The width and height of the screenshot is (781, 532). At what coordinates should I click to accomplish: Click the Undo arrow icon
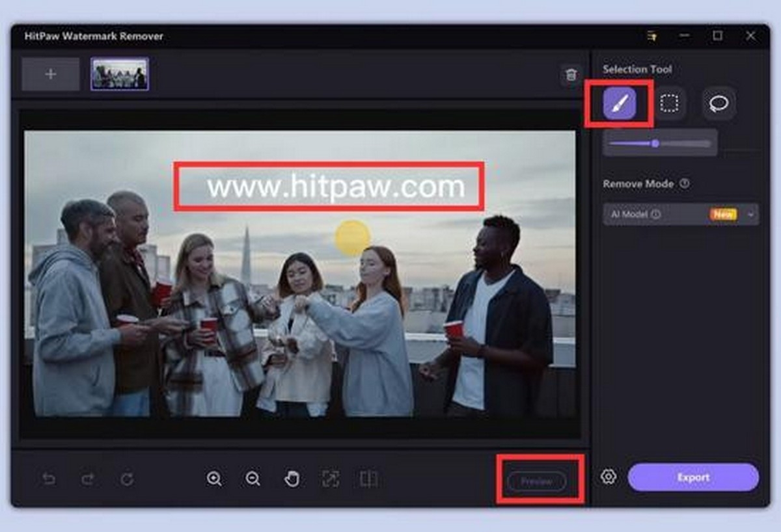[x=49, y=480]
